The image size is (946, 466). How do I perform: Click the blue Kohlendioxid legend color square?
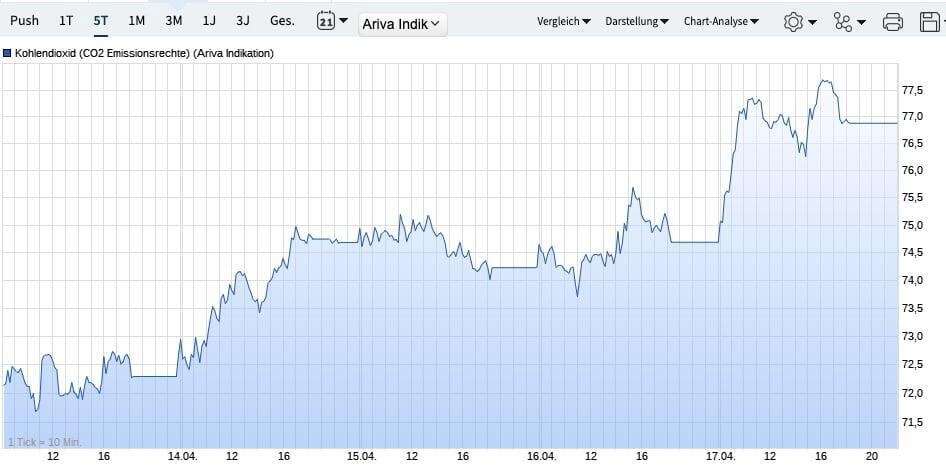click(8, 53)
